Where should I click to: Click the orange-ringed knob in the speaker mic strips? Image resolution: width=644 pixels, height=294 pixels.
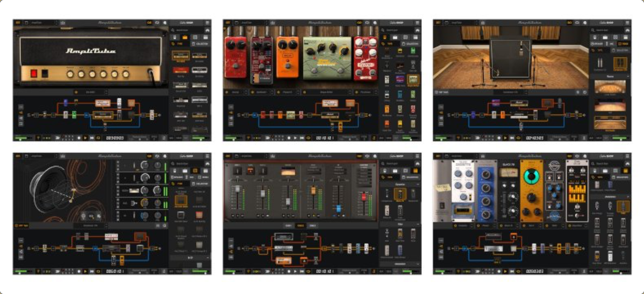click(144, 203)
